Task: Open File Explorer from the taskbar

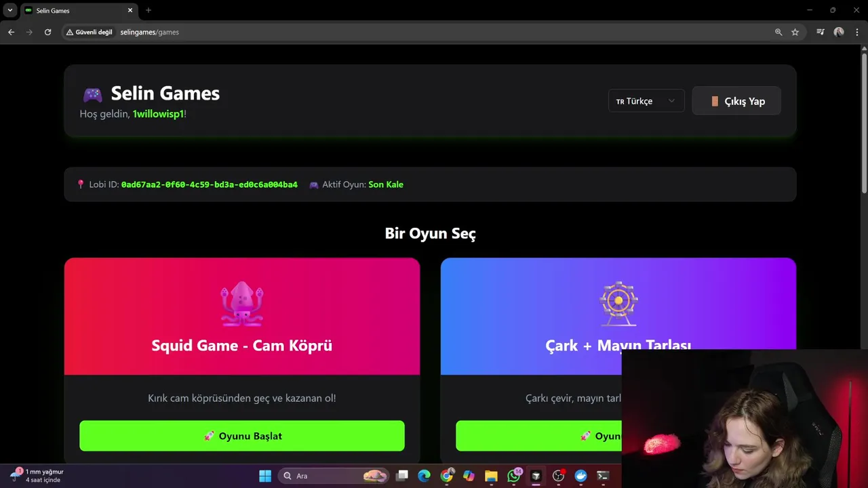Action: click(x=491, y=476)
